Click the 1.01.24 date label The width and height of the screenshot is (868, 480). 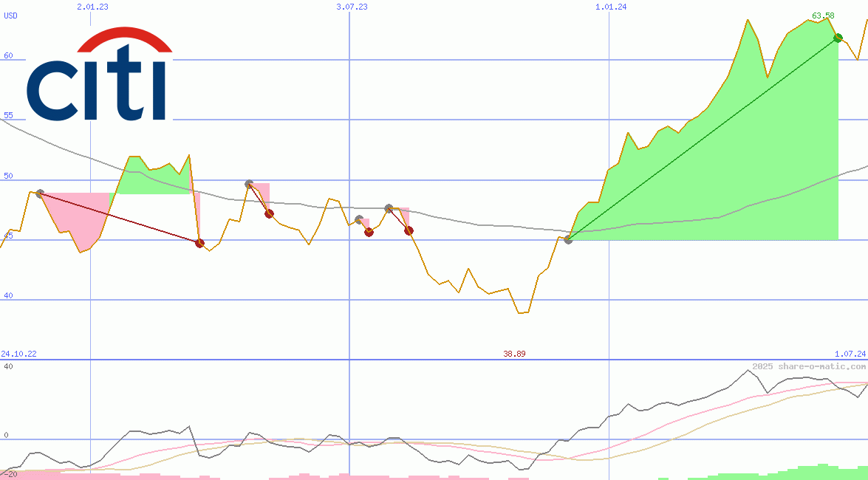pos(611,7)
